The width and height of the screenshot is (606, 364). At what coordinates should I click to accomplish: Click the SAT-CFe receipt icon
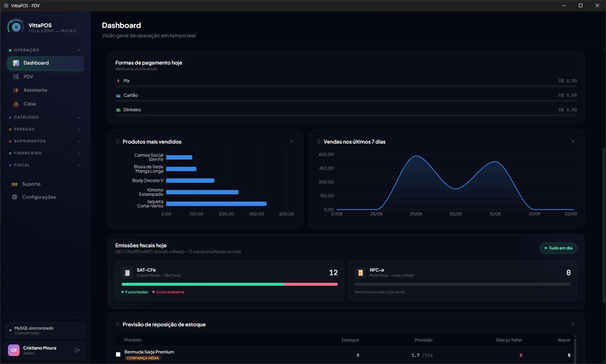click(127, 272)
